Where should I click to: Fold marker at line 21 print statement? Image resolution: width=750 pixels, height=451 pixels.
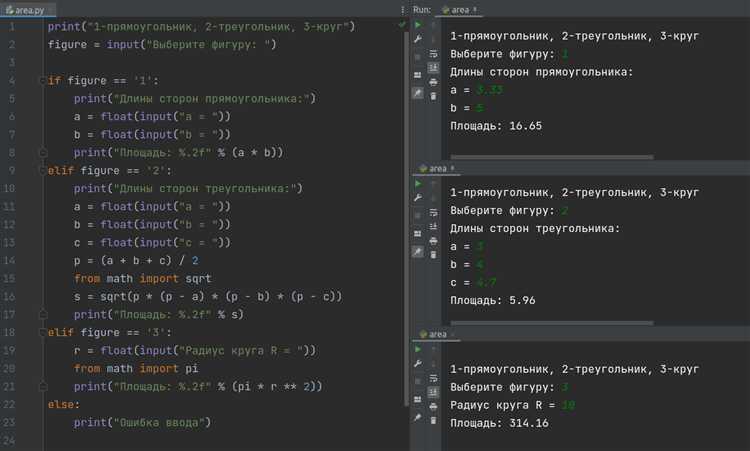click(43, 386)
